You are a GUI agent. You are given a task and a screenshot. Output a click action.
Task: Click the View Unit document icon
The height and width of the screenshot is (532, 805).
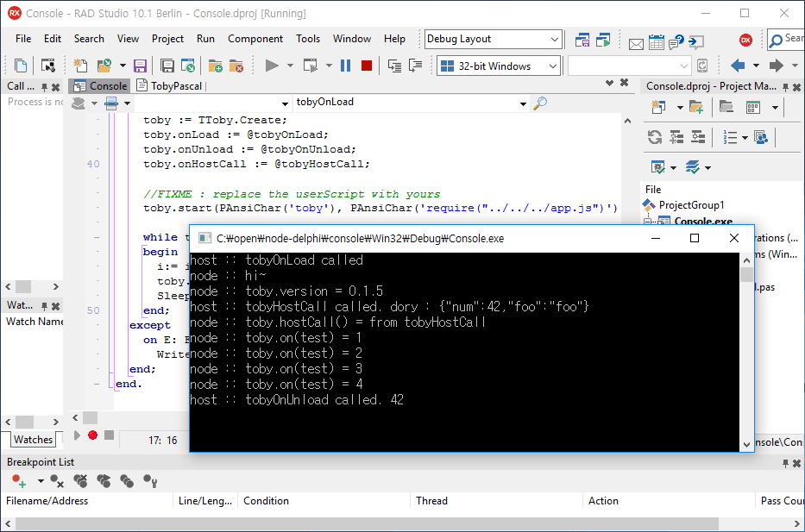21,66
